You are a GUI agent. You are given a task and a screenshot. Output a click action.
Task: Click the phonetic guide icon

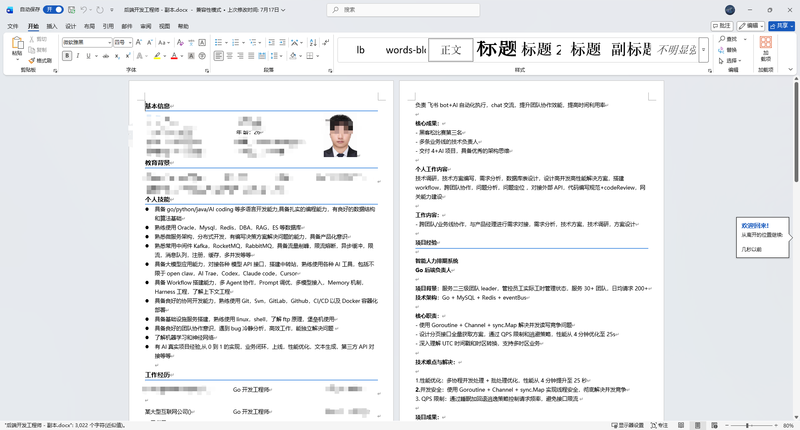[191, 42]
